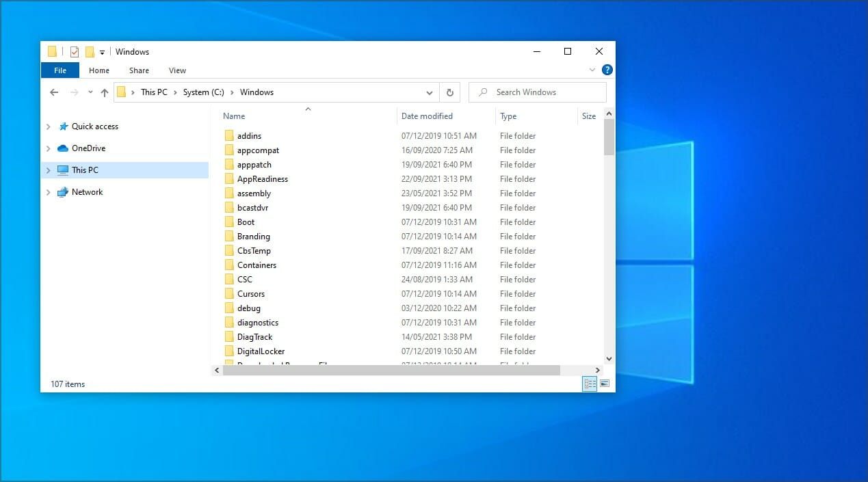Switch to Details view in status bar
Image resolution: width=868 pixels, height=482 pixels.
click(x=590, y=384)
